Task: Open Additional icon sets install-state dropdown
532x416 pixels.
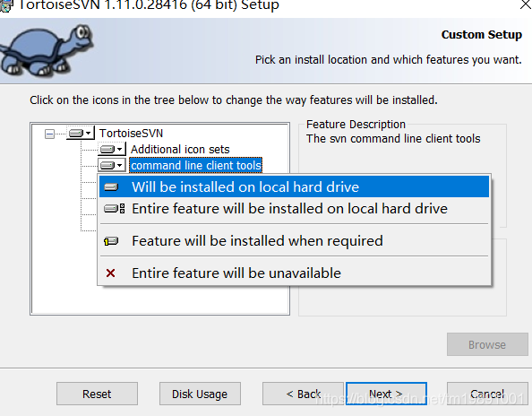Action: click(112, 150)
